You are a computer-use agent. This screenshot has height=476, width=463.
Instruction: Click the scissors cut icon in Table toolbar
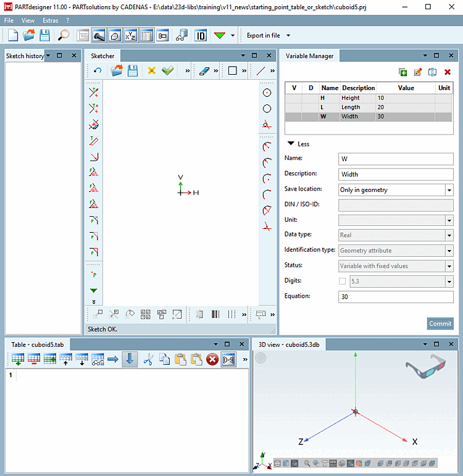(148, 359)
